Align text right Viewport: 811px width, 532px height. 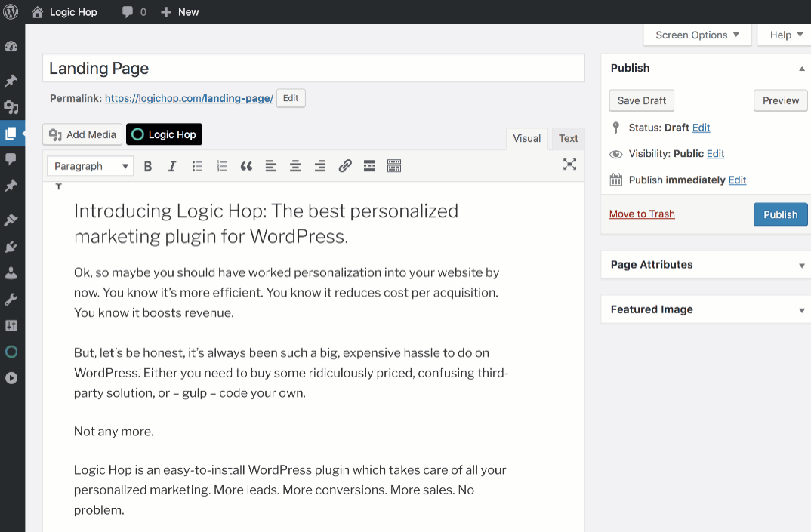click(320, 166)
